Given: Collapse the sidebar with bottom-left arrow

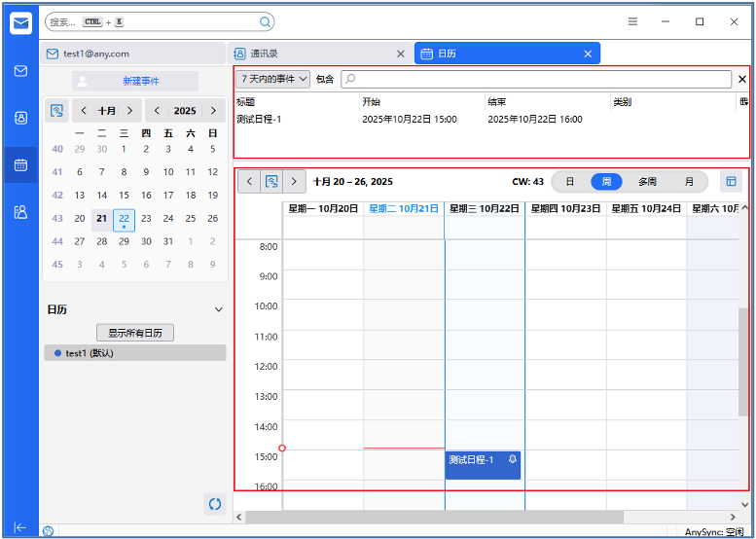Looking at the screenshot, I should coord(20,526).
